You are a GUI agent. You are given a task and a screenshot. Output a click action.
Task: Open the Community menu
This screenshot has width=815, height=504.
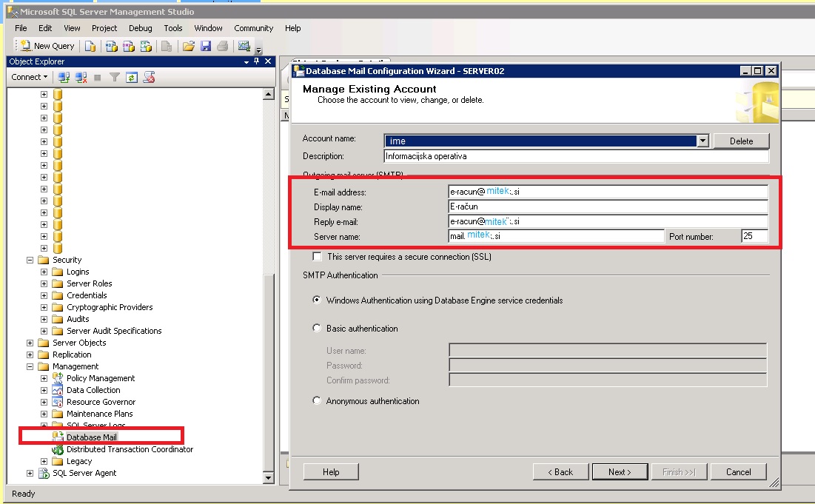click(x=253, y=28)
